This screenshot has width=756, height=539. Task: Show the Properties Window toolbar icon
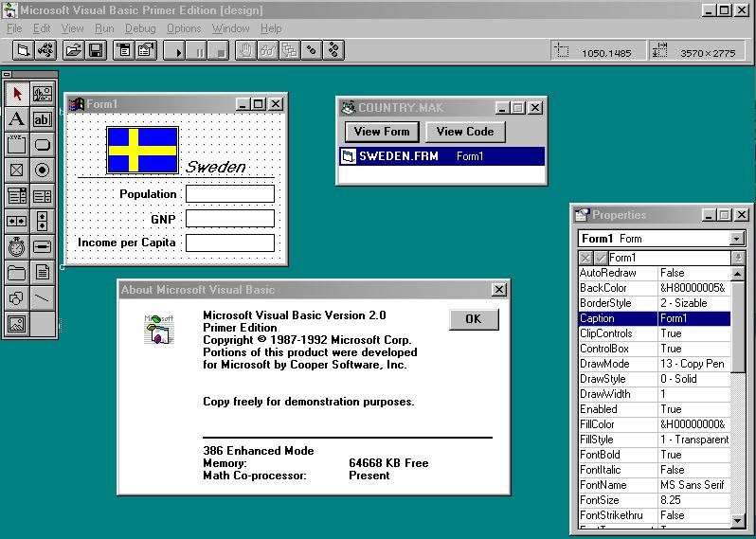[x=146, y=50]
